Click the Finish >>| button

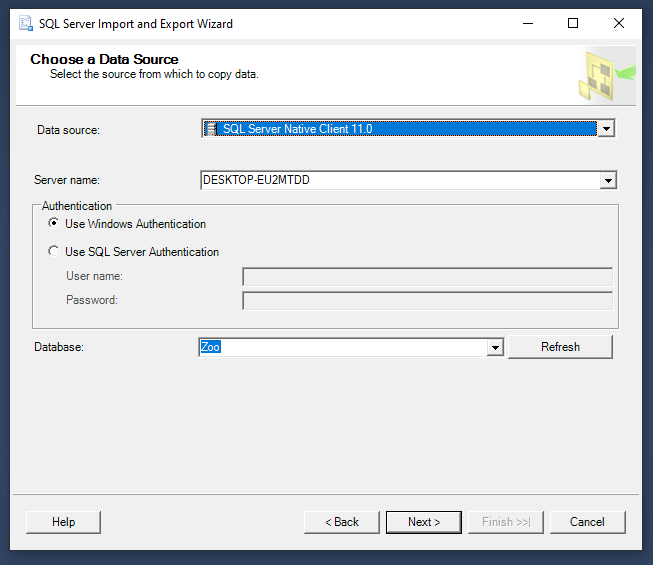tap(506, 522)
